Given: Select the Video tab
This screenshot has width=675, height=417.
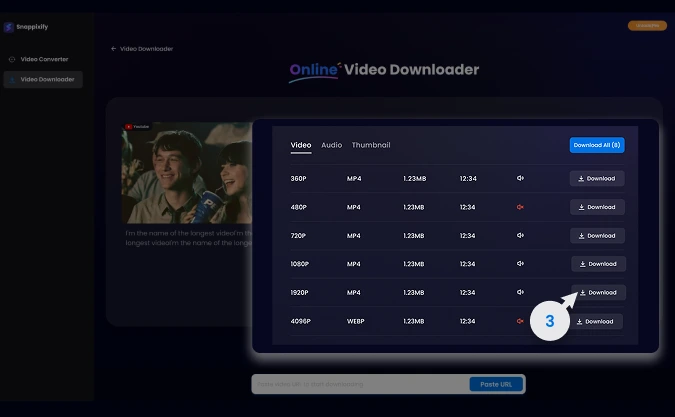Looking at the screenshot, I should (x=300, y=145).
